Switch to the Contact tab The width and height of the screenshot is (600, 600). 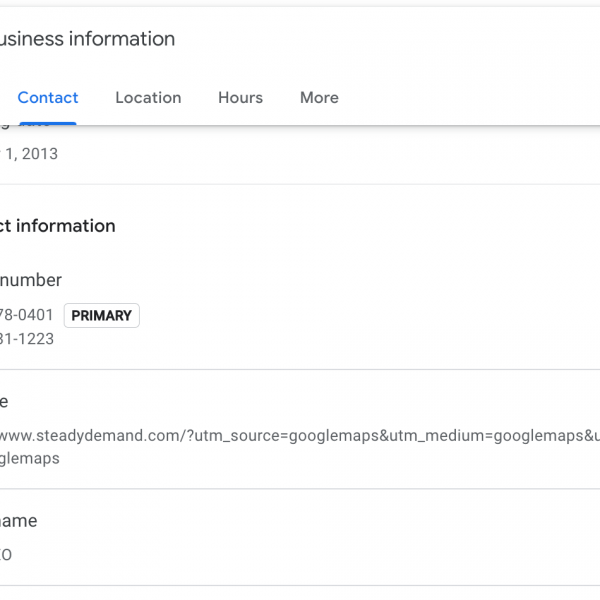[48, 98]
